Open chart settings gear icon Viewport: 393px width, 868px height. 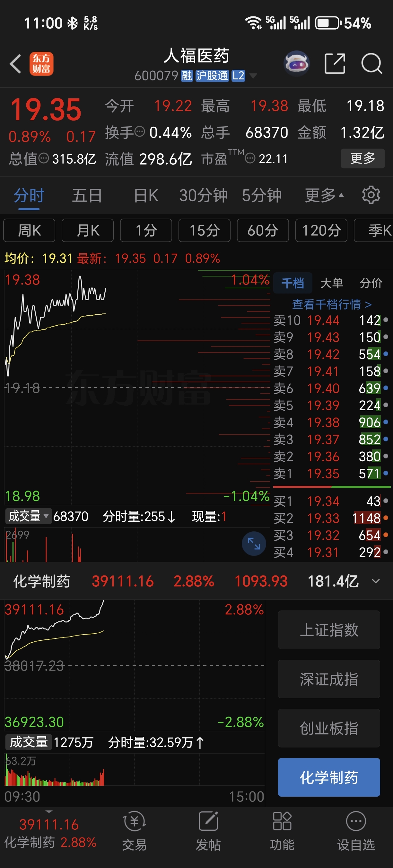pos(371,195)
